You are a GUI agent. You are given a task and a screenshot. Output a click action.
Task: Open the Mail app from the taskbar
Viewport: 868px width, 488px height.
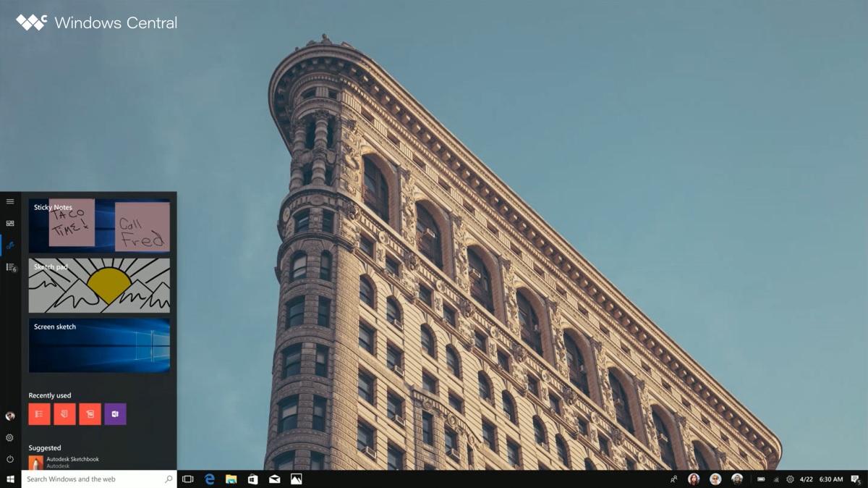click(274, 479)
